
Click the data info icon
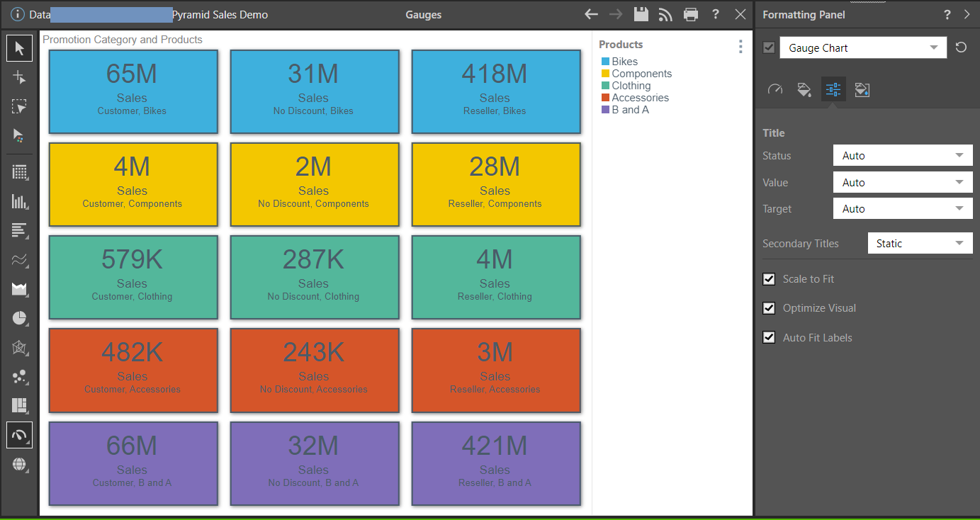tap(18, 14)
